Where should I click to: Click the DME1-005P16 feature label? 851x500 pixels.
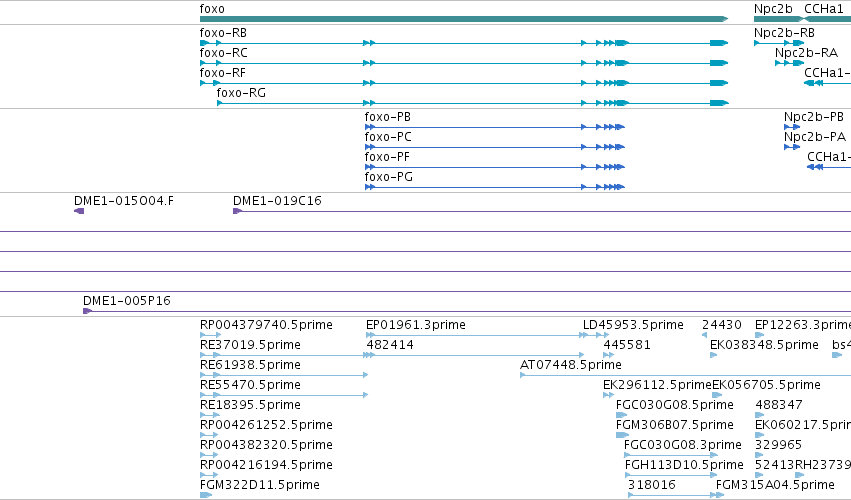[x=127, y=301]
